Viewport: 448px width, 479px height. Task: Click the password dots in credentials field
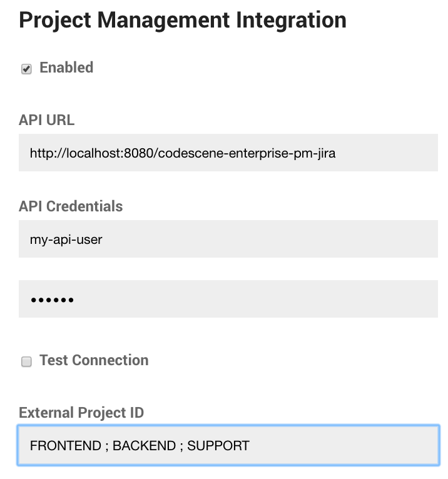(52, 300)
